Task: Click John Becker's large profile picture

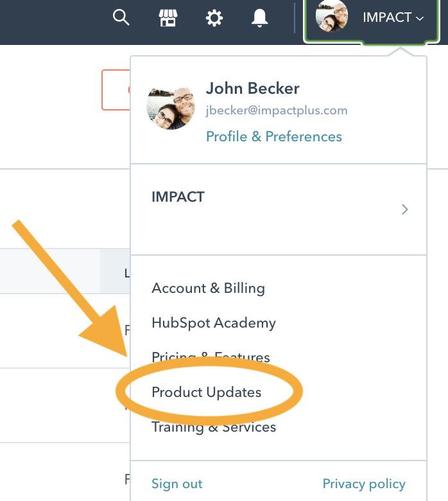Action: 171,109
